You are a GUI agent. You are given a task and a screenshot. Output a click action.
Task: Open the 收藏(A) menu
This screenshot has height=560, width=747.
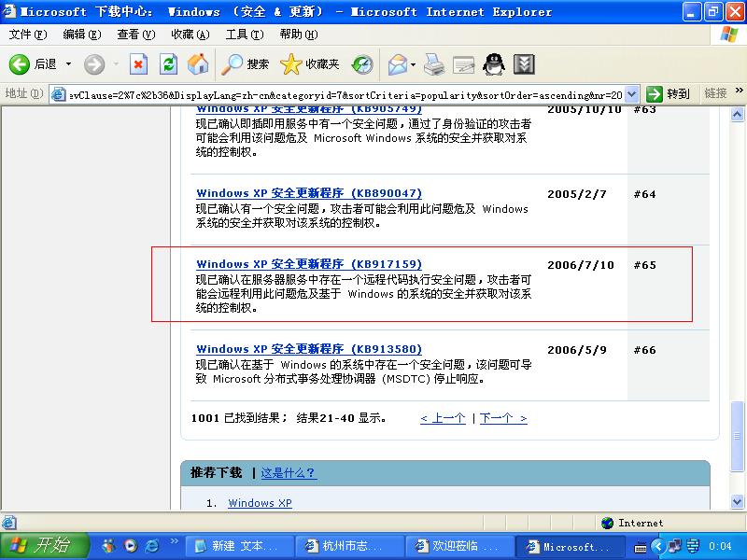coord(190,35)
